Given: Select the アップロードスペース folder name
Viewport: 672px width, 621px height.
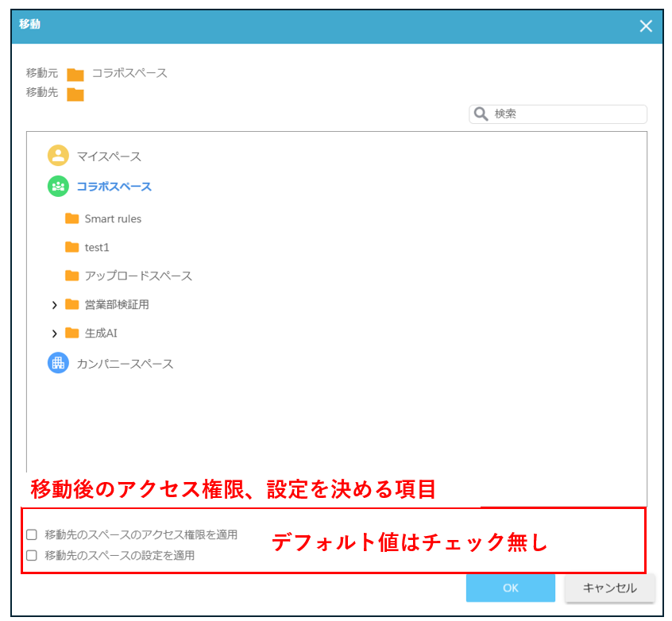Looking at the screenshot, I should (x=138, y=276).
